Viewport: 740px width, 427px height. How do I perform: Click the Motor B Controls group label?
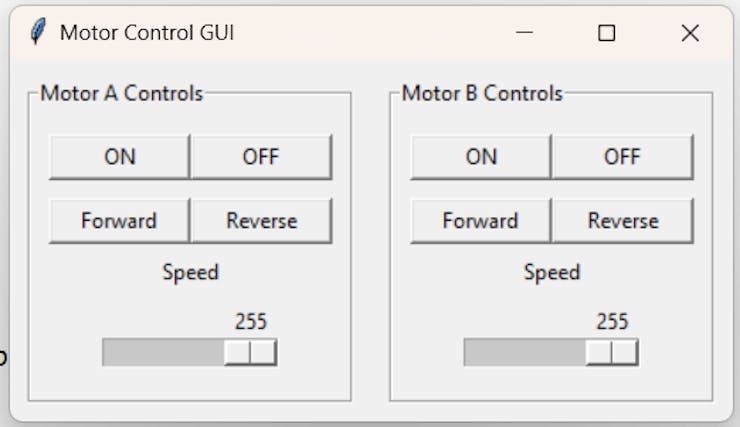[482, 94]
